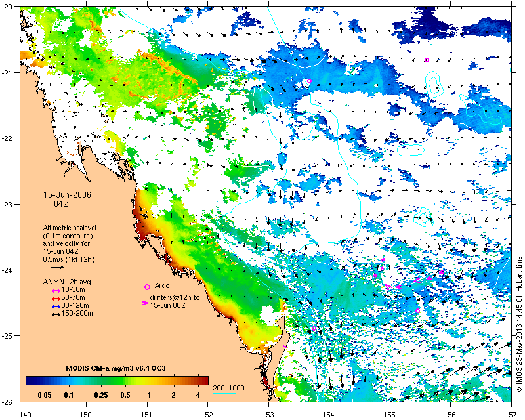This screenshot has width=525, height=420.
Task: Click the 152 longitude axis label
Action: pyautogui.click(x=207, y=415)
